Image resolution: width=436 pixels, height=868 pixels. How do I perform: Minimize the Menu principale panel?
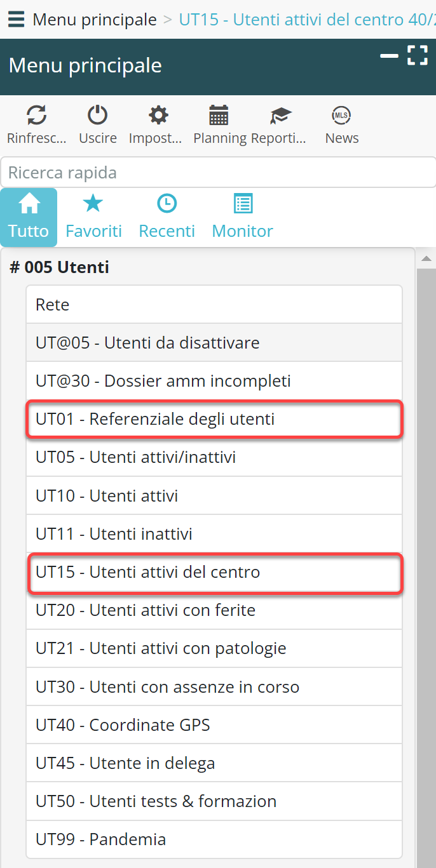[389, 56]
